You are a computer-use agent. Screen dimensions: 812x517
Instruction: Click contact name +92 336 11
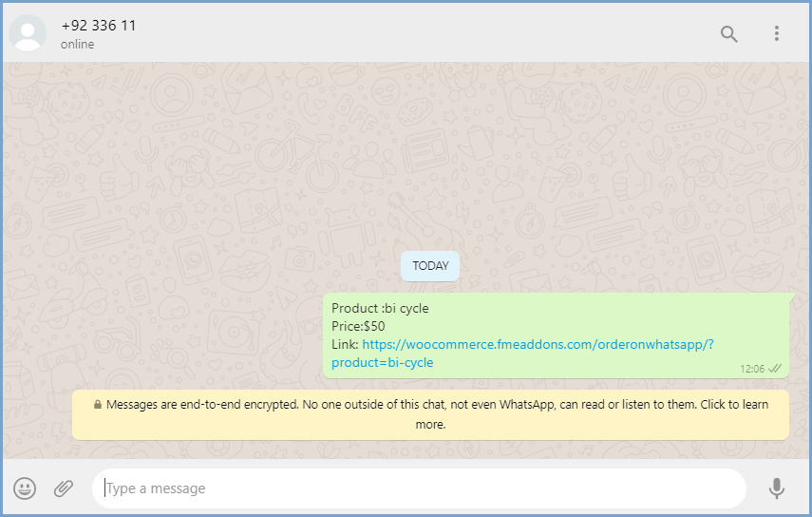point(99,26)
